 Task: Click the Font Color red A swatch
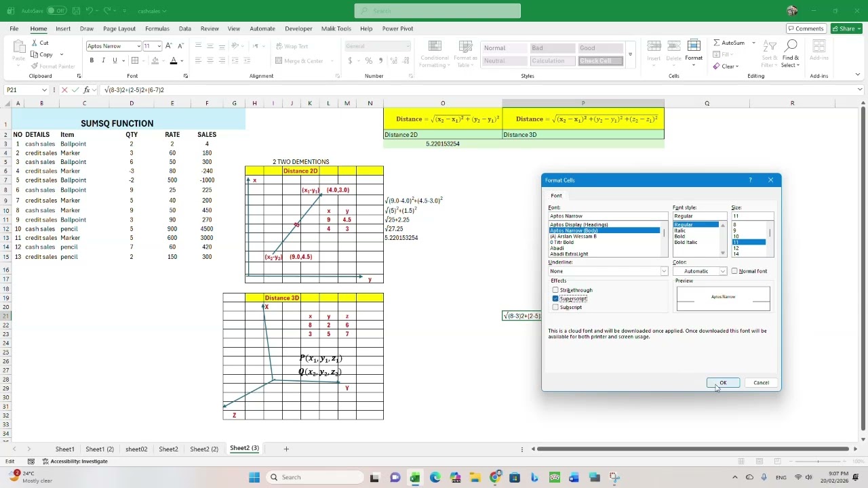pyautogui.click(x=174, y=60)
